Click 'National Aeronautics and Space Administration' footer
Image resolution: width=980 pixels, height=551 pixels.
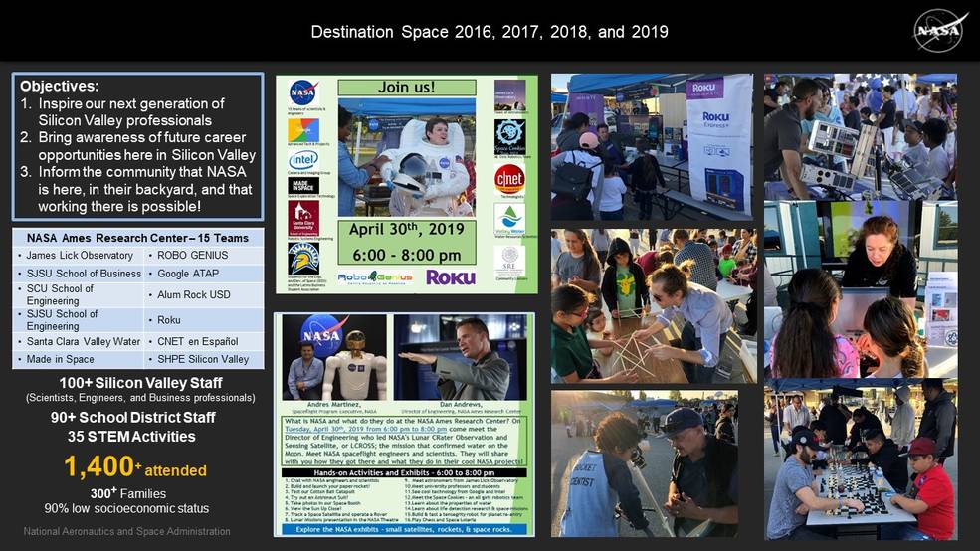point(127,532)
